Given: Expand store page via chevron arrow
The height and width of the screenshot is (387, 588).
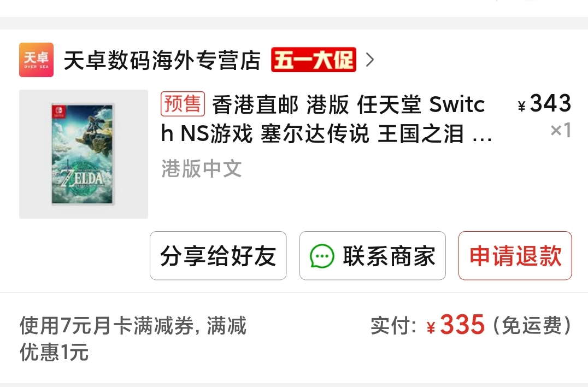Looking at the screenshot, I should pos(370,60).
